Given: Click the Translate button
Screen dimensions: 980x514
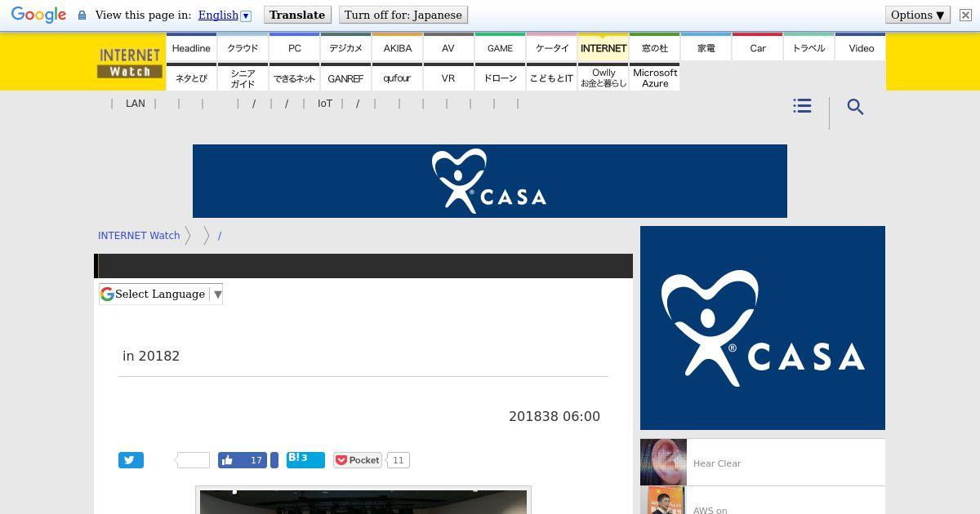Looking at the screenshot, I should coord(297,15).
